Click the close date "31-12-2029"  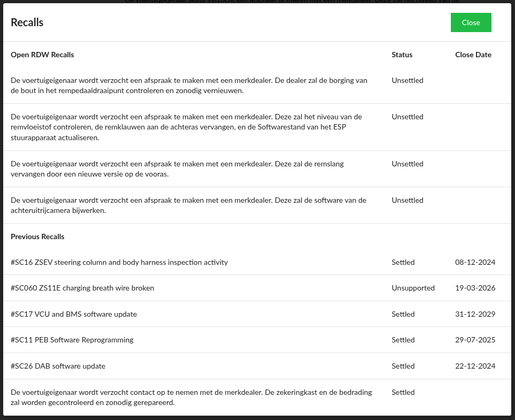click(x=475, y=314)
